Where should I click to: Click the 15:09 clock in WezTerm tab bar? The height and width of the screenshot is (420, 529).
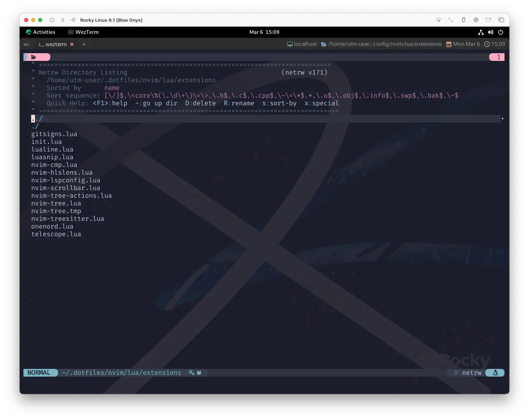tap(494, 44)
